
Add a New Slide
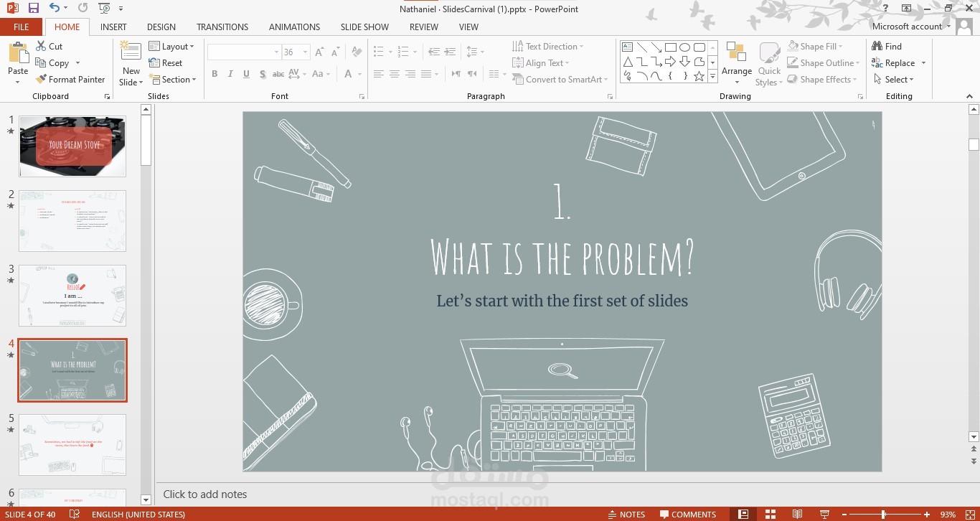tap(131, 64)
